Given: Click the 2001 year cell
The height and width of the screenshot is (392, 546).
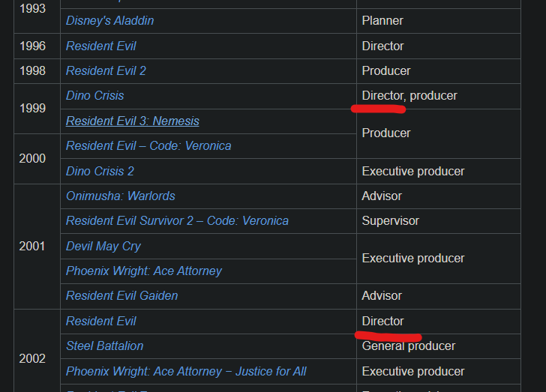Looking at the screenshot, I should [x=32, y=246].
